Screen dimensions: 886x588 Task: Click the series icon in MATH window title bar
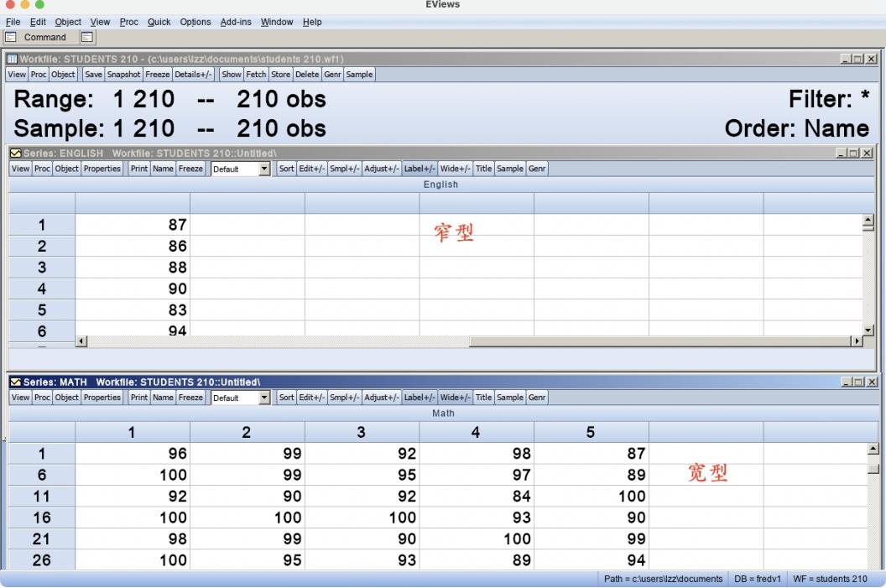pyautogui.click(x=15, y=382)
